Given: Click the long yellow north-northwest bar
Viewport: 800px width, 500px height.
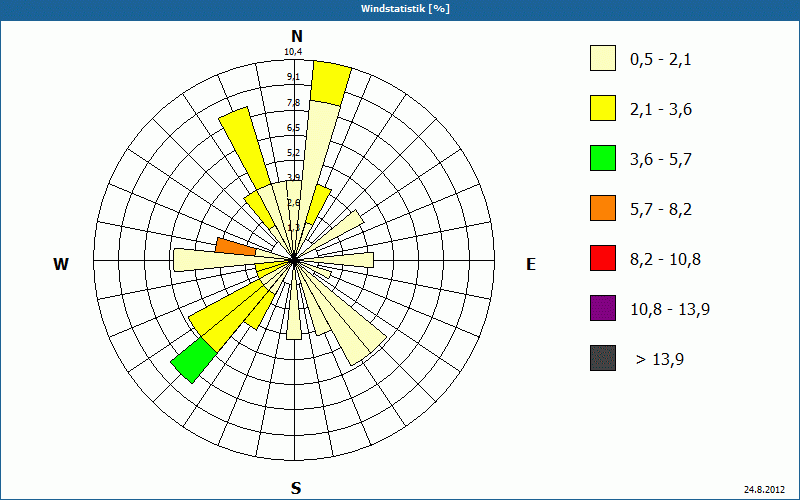Looking at the screenshot, I should 244,148.
